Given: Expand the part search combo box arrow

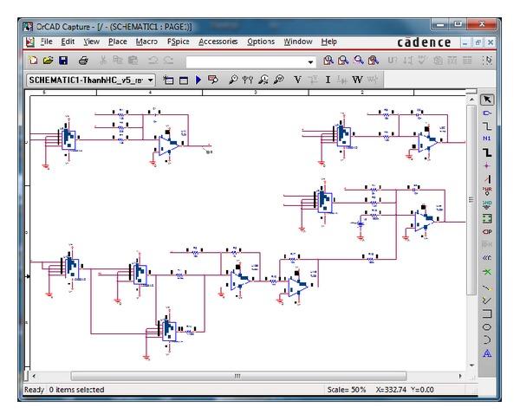Looking at the screenshot, I should click(311, 62).
